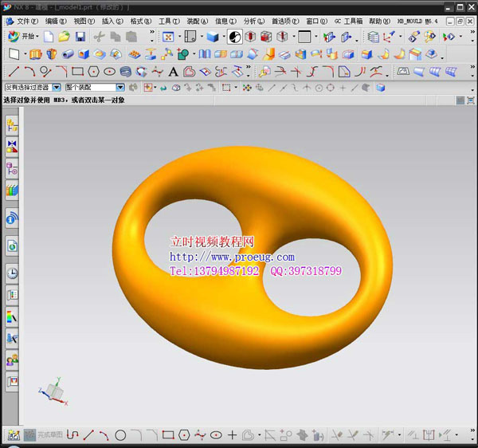Select the Profile tool in bottom sketch toolbar

(72, 435)
